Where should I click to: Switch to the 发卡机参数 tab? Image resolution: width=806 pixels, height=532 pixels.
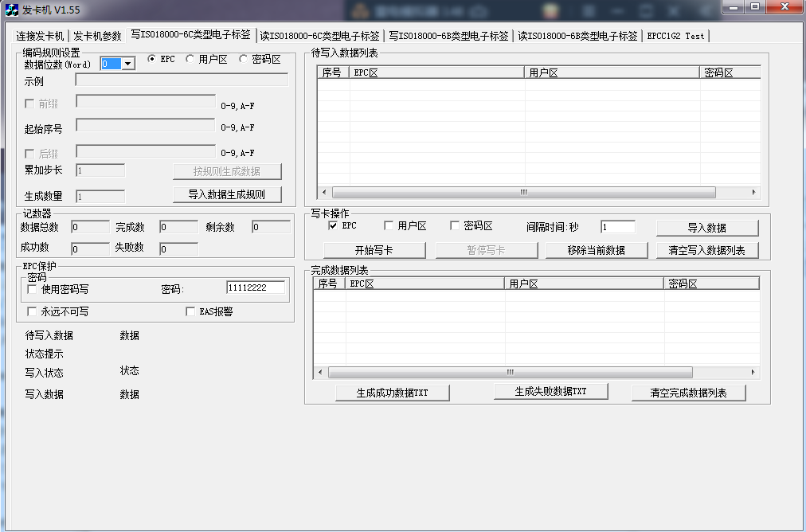(x=97, y=36)
